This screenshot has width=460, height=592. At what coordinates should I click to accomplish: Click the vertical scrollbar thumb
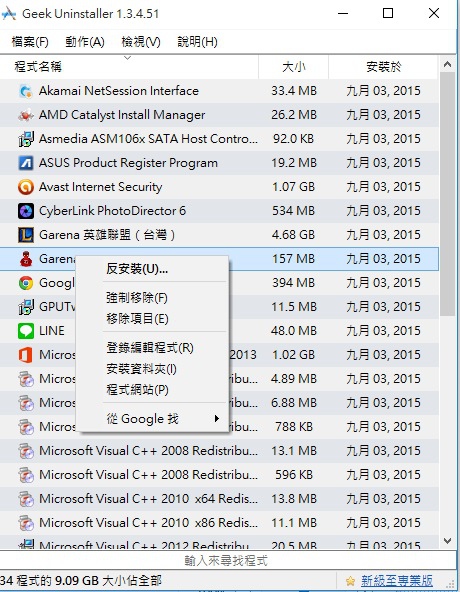point(448,194)
